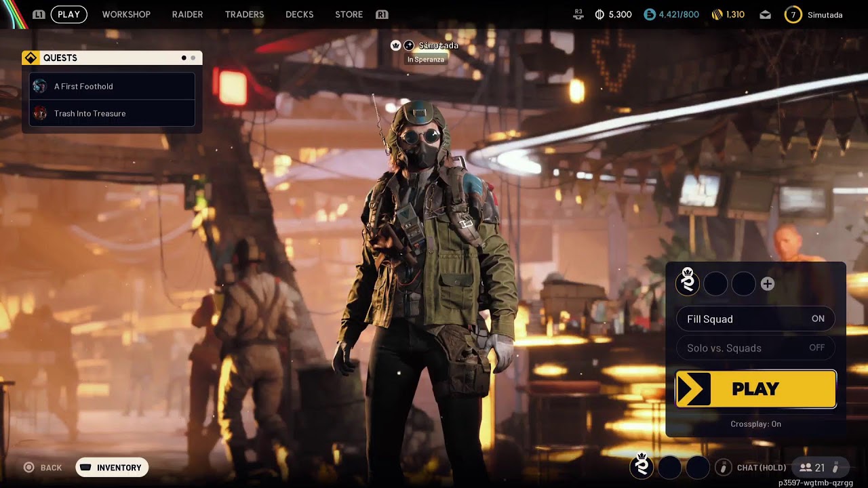
Task: Click the Simutada nameplate above character
Action: (x=438, y=45)
